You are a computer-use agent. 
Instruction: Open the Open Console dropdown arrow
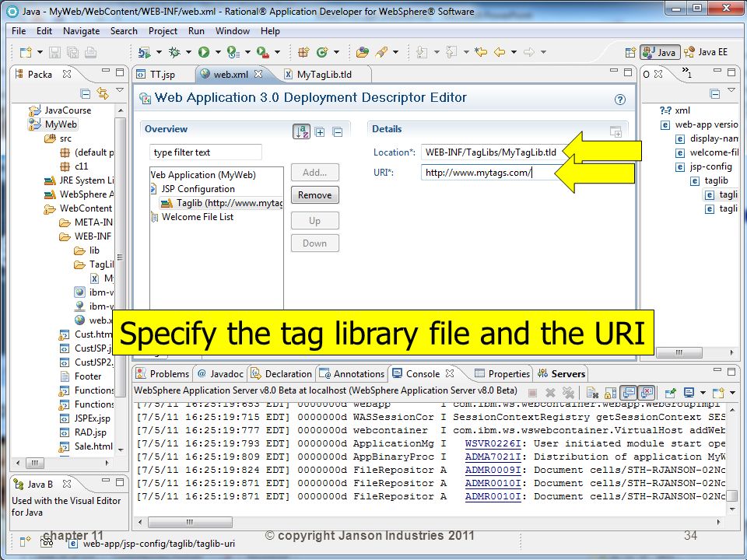tap(732, 393)
